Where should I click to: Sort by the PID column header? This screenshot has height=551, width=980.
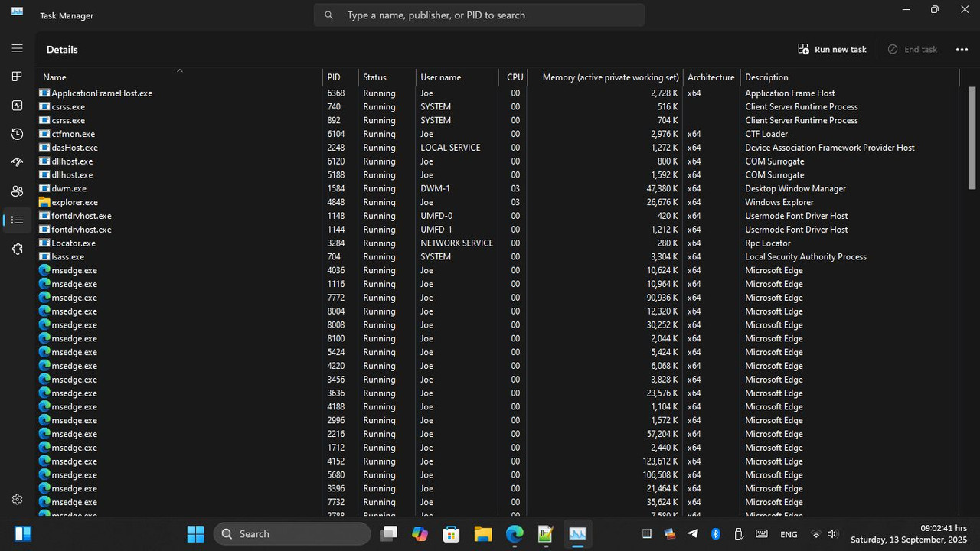click(341, 77)
